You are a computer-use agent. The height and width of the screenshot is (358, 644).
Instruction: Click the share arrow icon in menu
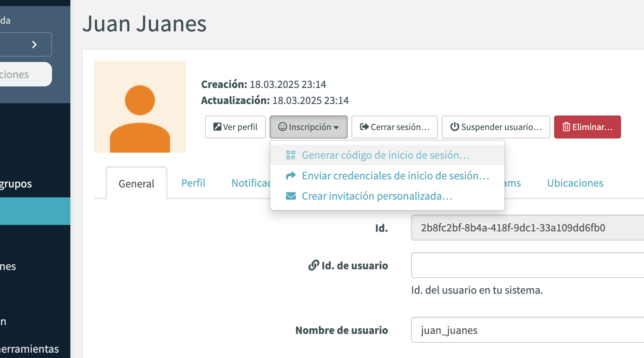point(291,176)
